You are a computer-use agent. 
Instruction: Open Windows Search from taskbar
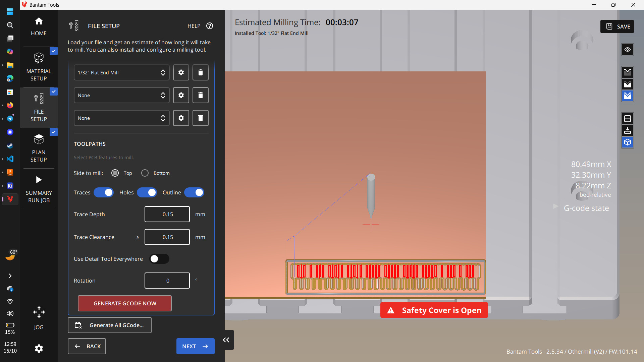point(10,25)
